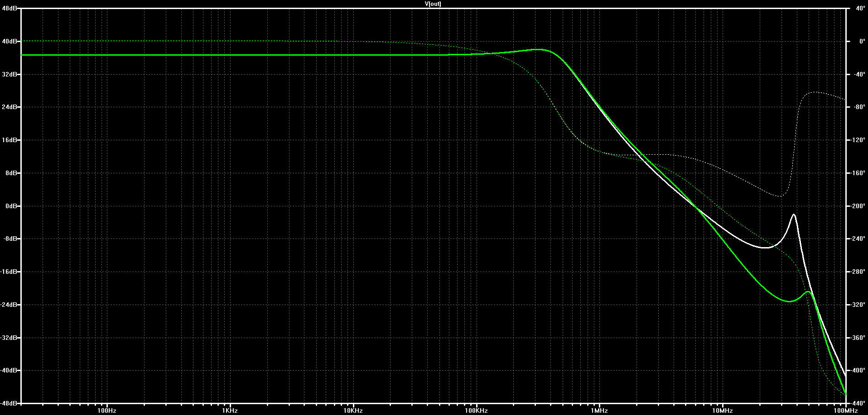The width and height of the screenshot is (868, 415).
Task: Click the -16dB magnitude axis label
Action: [x=9, y=272]
